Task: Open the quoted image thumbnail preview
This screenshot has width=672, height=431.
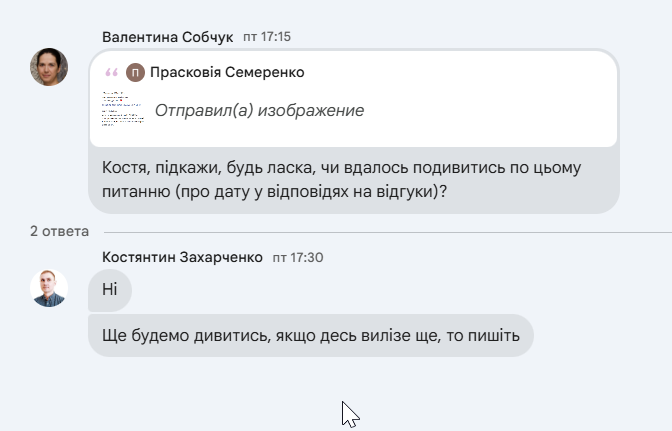Action: pos(123,109)
